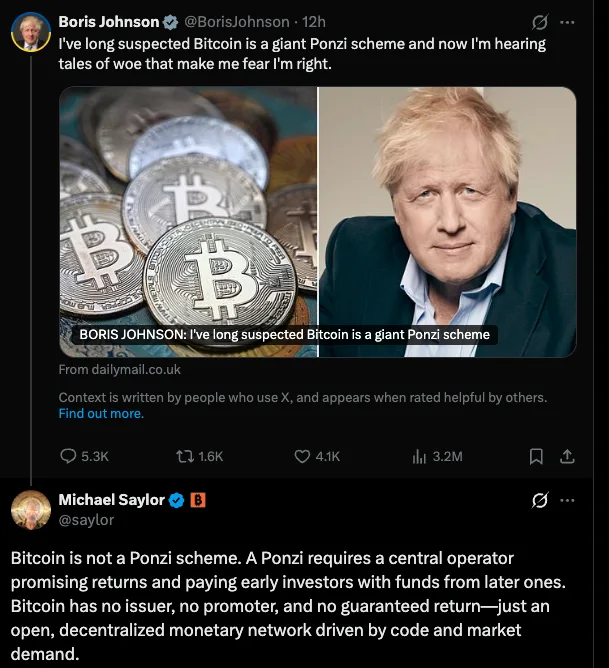Repost Boris Johnson's Bitcoin post
Image resolution: width=609 pixels, height=668 pixels.
[x=184, y=456]
